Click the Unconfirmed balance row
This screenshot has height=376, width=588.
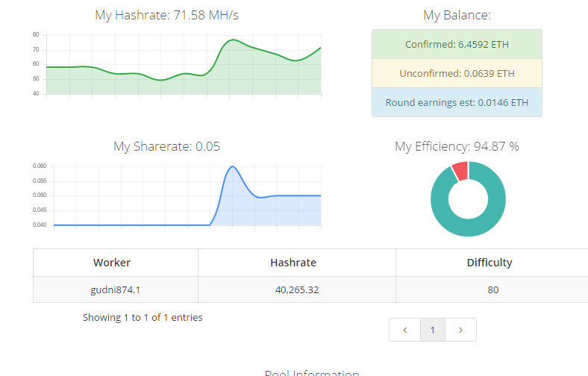coord(457,73)
